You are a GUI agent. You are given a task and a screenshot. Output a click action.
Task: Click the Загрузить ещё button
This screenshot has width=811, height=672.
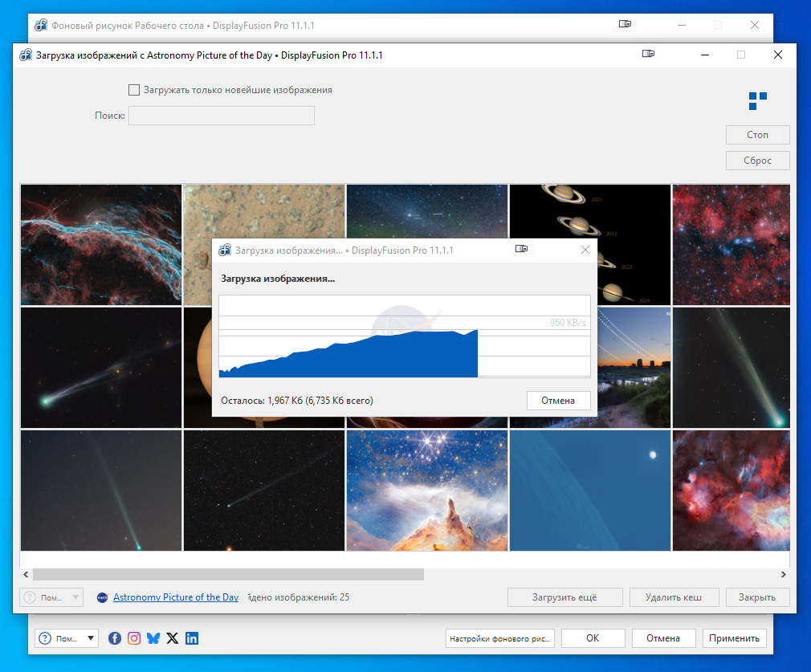pos(564,597)
